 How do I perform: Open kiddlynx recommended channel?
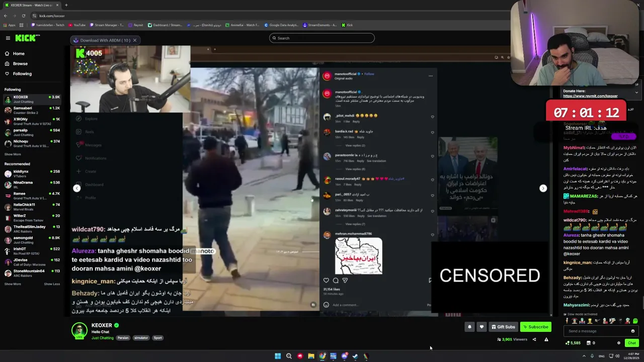pos(32,173)
